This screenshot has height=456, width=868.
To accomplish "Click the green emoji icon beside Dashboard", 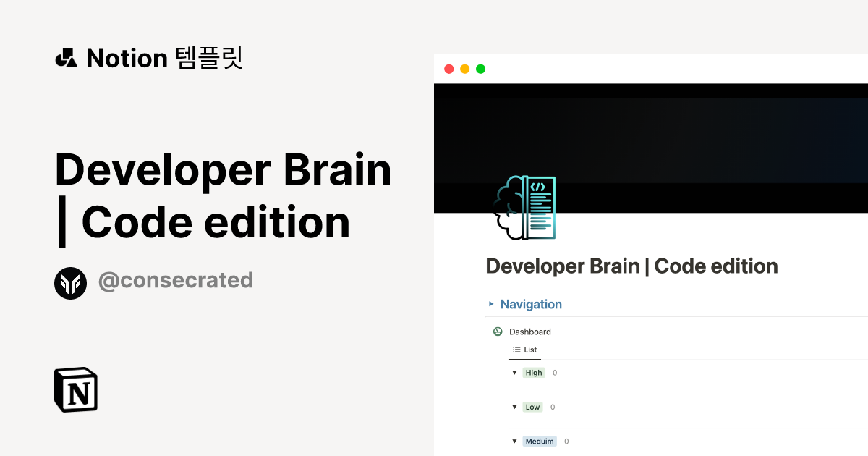I will pos(498,332).
